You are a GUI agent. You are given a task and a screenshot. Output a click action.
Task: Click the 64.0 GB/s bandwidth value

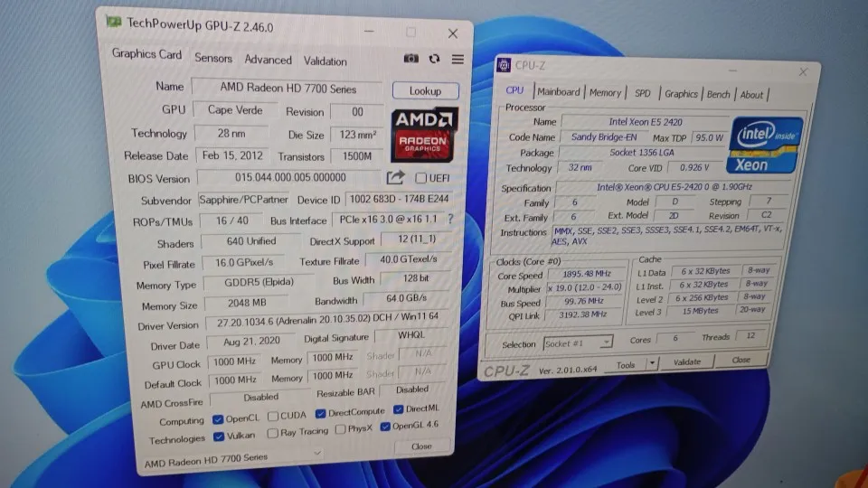pyautogui.click(x=407, y=298)
